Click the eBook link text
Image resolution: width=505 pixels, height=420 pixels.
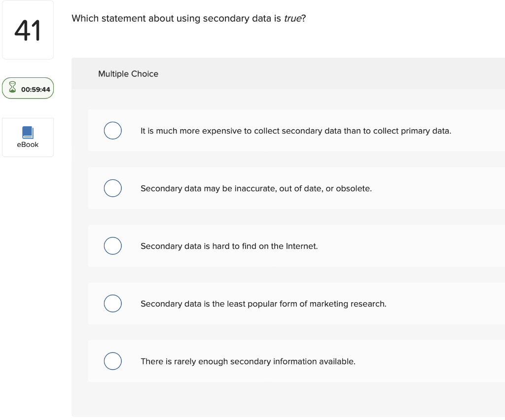coord(28,144)
